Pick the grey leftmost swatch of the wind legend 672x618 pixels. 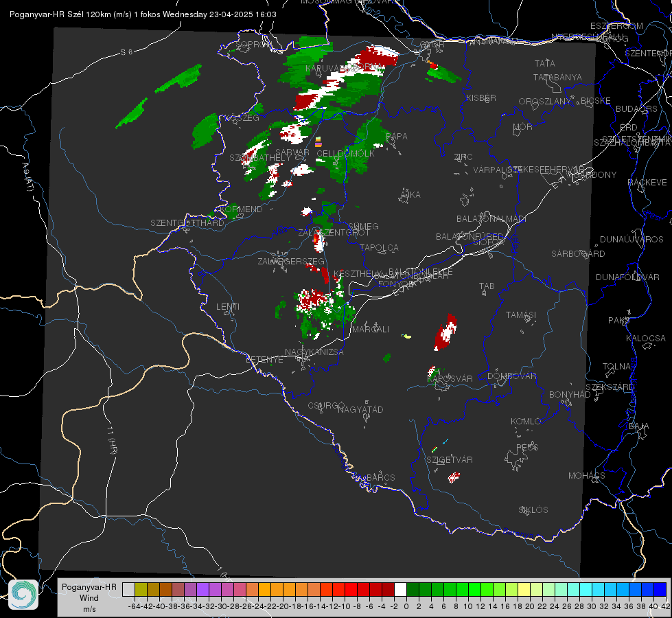(128, 589)
